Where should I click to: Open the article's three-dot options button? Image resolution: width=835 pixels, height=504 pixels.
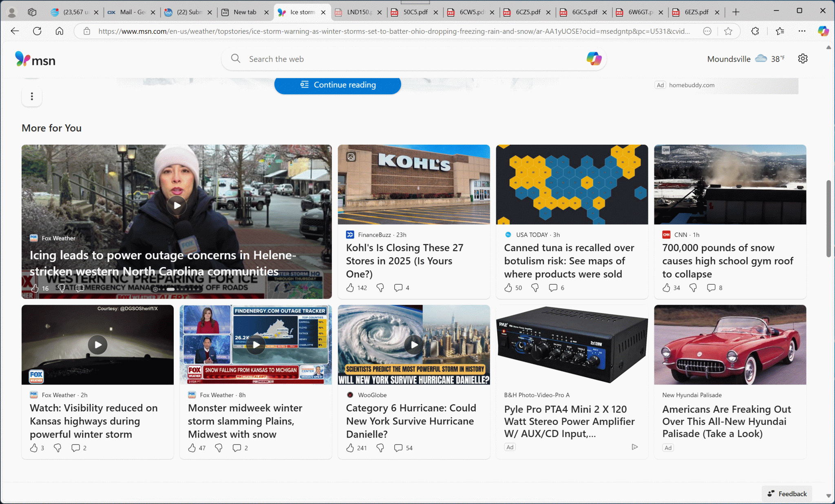click(32, 96)
